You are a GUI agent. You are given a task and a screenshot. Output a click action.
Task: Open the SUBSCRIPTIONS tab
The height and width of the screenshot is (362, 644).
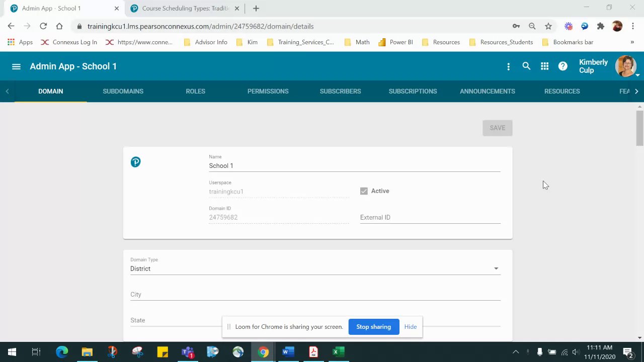pyautogui.click(x=413, y=91)
